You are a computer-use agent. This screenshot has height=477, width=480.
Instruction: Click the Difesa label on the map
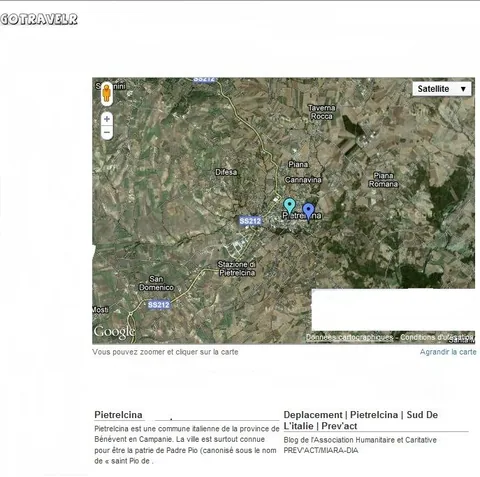pyautogui.click(x=226, y=172)
